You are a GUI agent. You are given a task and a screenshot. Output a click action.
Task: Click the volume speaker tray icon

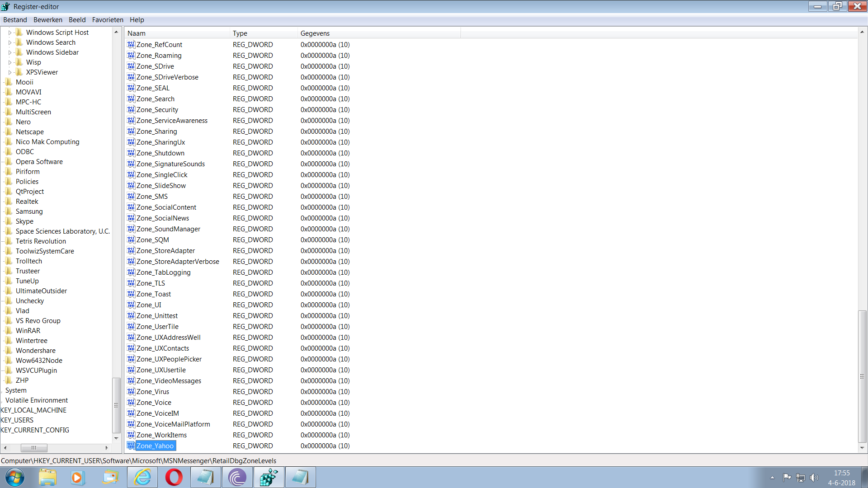pyautogui.click(x=814, y=478)
